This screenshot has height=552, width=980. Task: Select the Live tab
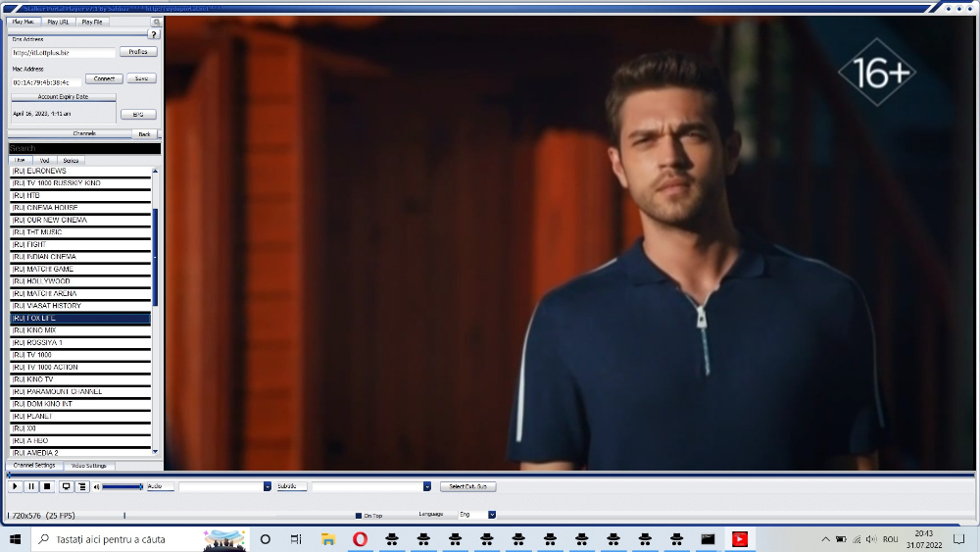click(20, 161)
